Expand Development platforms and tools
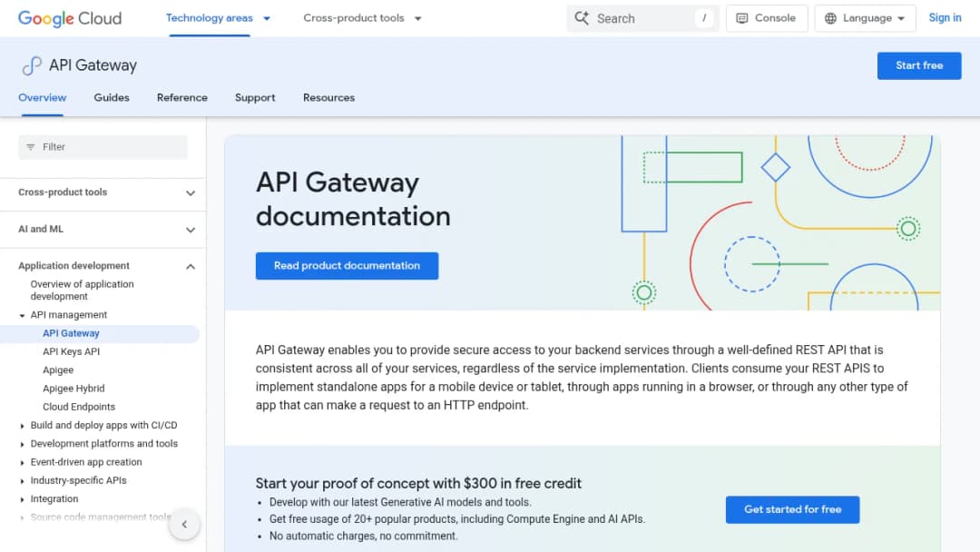This screenshot has height=552, width=980. coord(22,444)
